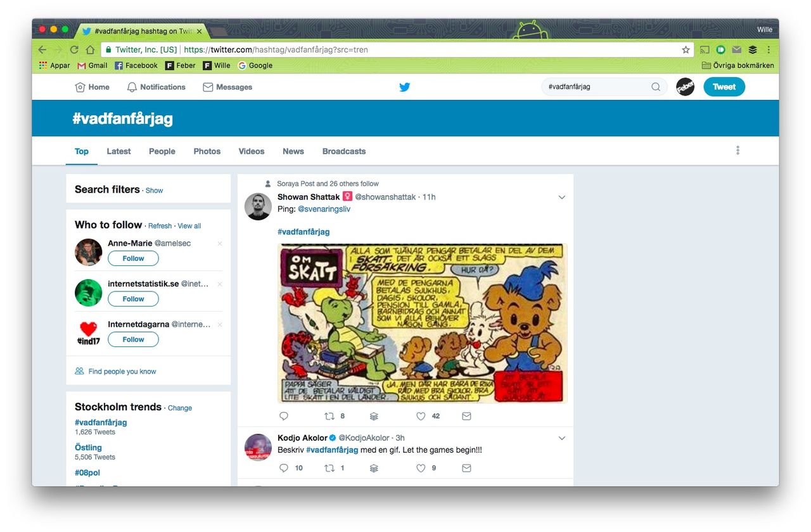The width and height of the screenshot is (811, 532).
Task: Retweet the Bamse comic tweet
Action: tap(330, 416)
